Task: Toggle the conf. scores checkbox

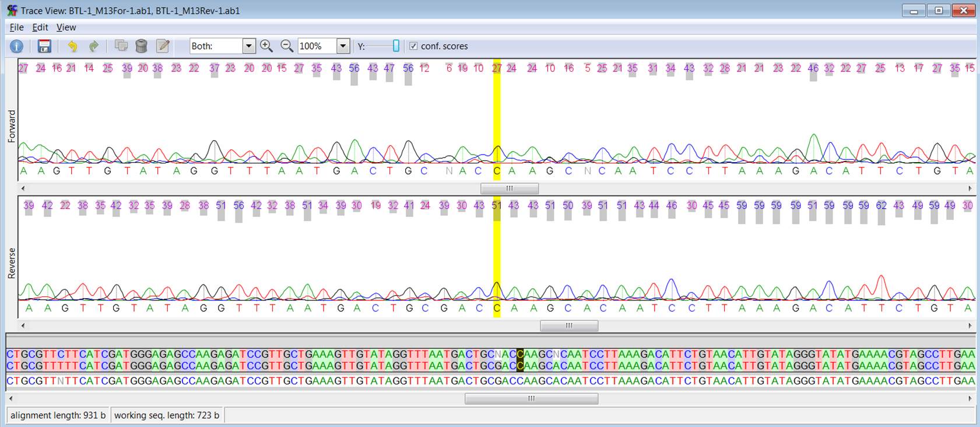Action: pyautogui.click(x=413, y=46)
